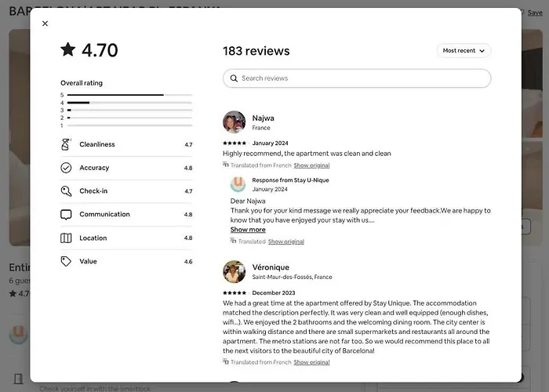Viewport: 549px width, 392px height.
Task: Click the Communication speech bubble icon
Action: click(x=66, y=215)
